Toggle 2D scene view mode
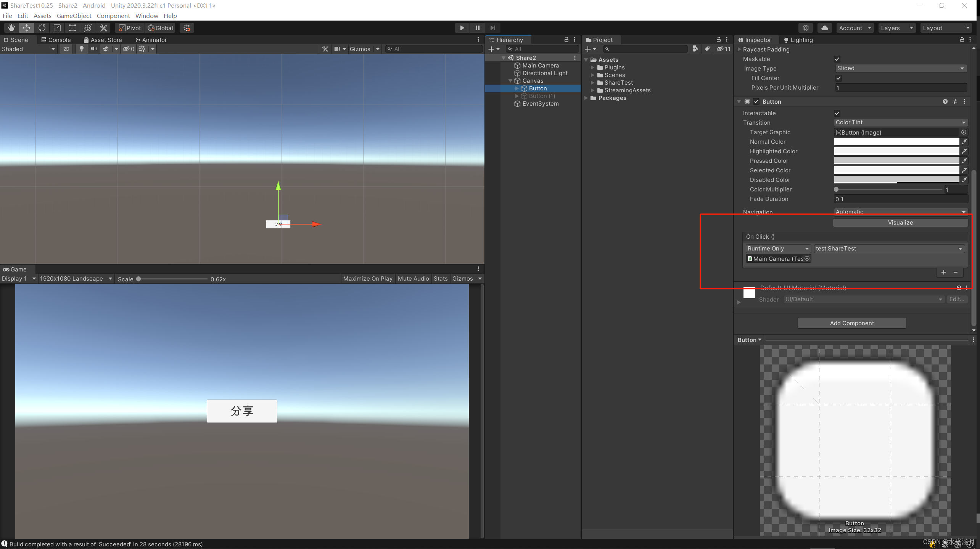The image size is (980, 549). [66, 49]
